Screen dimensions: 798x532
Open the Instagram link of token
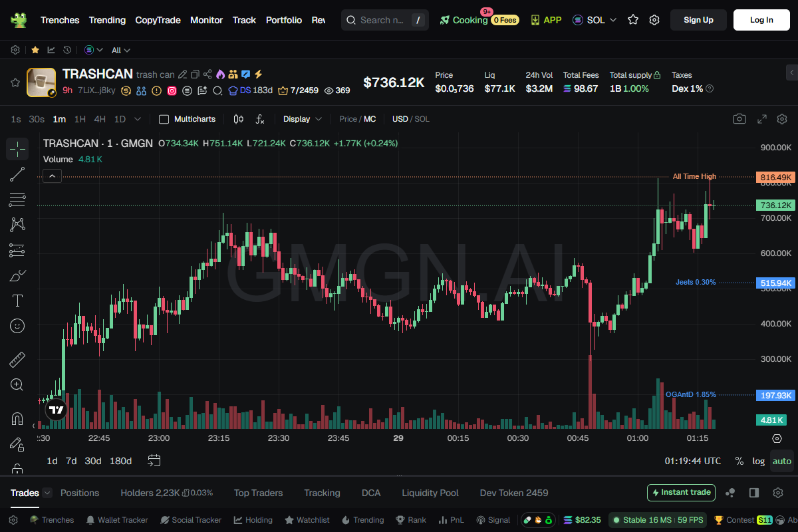(x=172, y=90)
